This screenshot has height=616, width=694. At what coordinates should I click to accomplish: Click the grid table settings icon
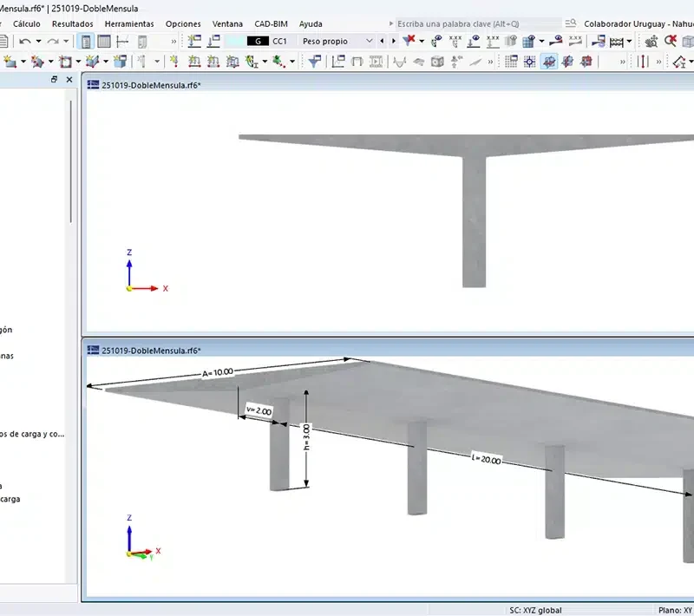click(x=511, y=62)
